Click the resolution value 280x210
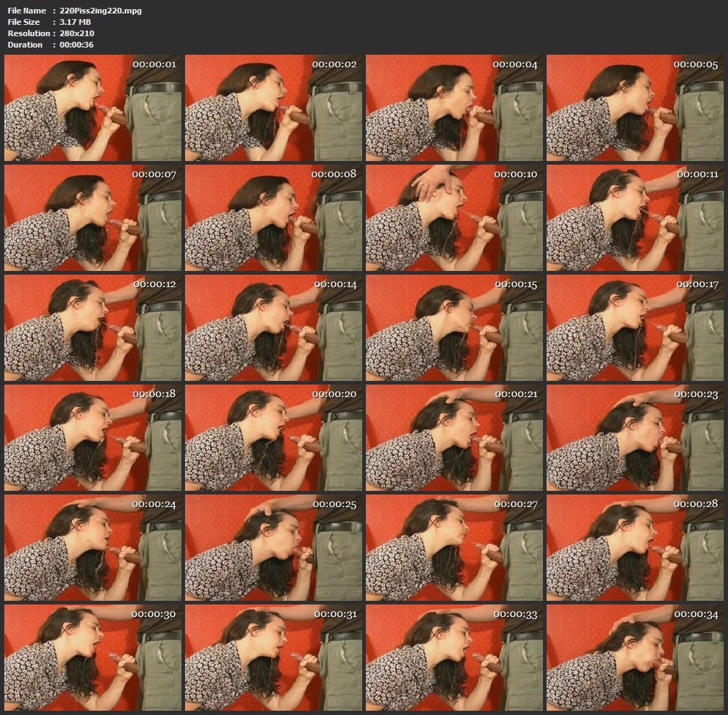The height and width of the screenshot is (715, 728). (77, 33)
